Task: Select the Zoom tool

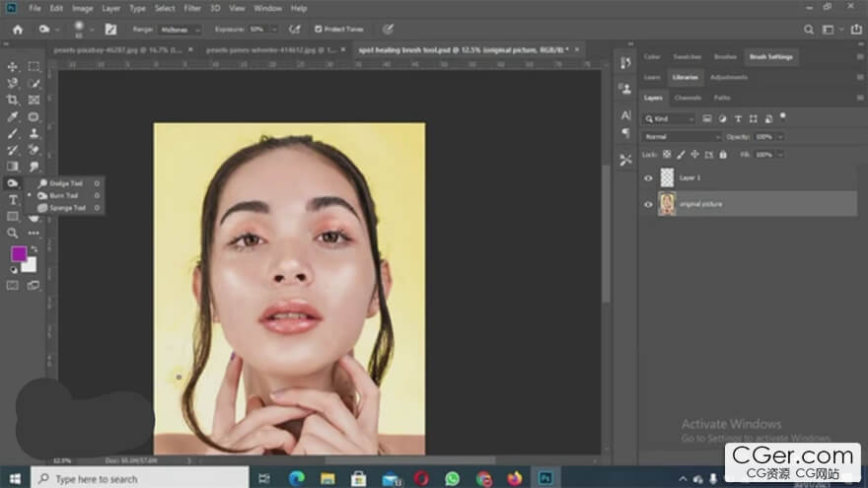Action: click(x=13, y=233)
